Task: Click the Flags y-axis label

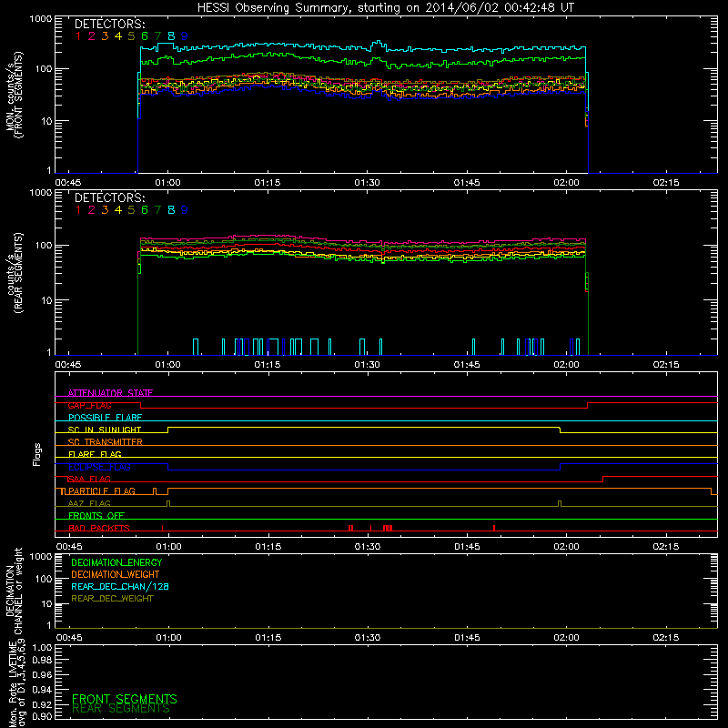Action: 37,454
